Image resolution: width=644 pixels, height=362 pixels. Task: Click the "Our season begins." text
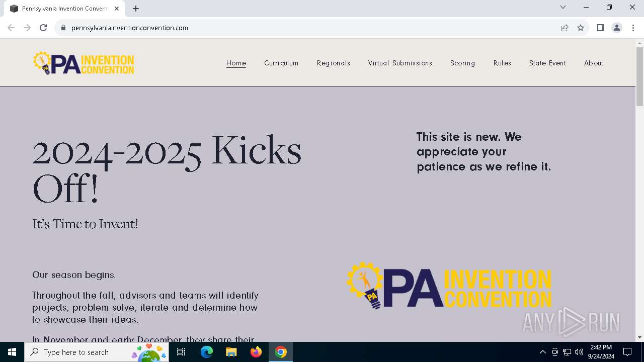click(x=74, y=275)
